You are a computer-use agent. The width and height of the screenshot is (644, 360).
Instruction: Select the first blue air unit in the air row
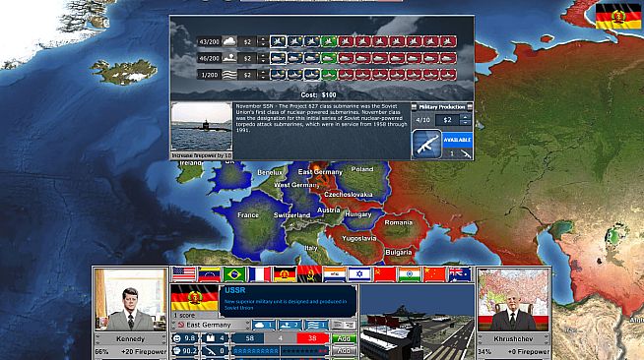click(x=278, y=41)
